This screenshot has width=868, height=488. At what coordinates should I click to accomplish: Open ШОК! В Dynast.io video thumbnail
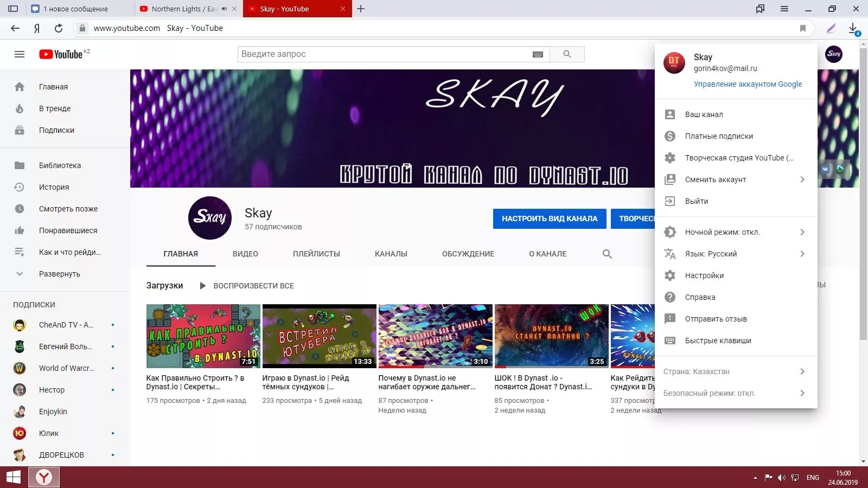point(552,336)
